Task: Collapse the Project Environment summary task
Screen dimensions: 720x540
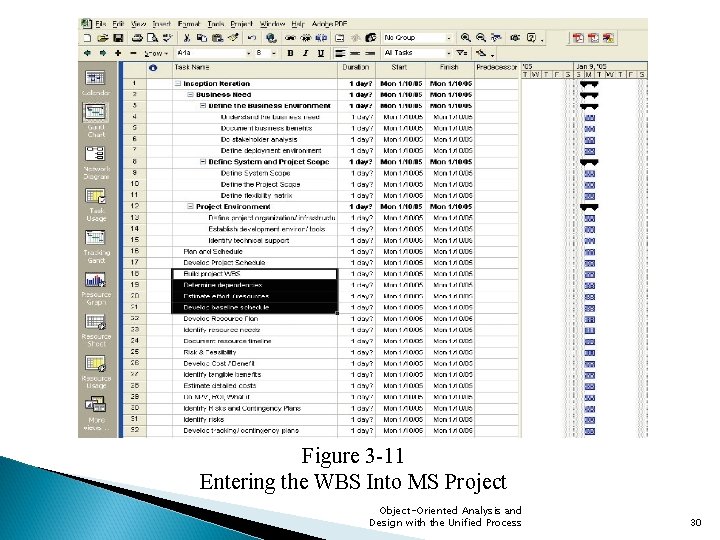Action: (x=190, y=207)
